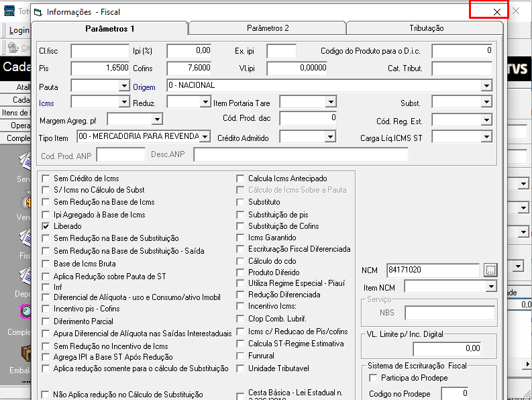Open the Item NCM dropdown
Viewport: 532px width, 400px height.
coord(491,287)
